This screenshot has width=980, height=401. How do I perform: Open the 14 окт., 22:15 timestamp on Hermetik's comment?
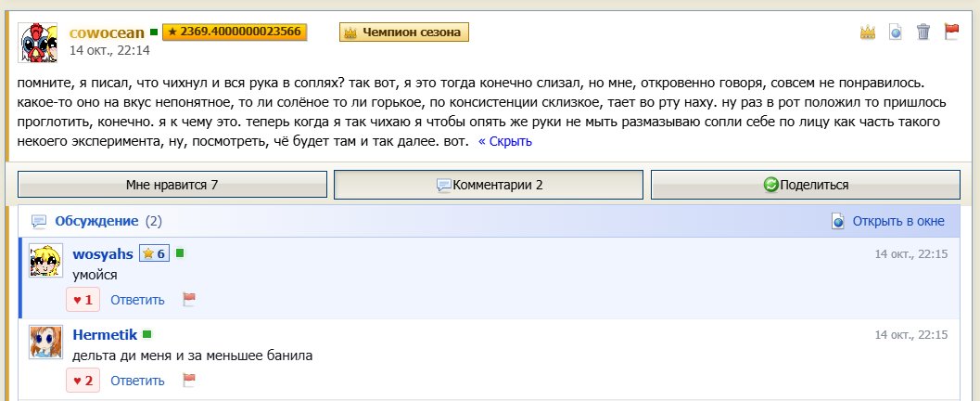click(911, 335)
